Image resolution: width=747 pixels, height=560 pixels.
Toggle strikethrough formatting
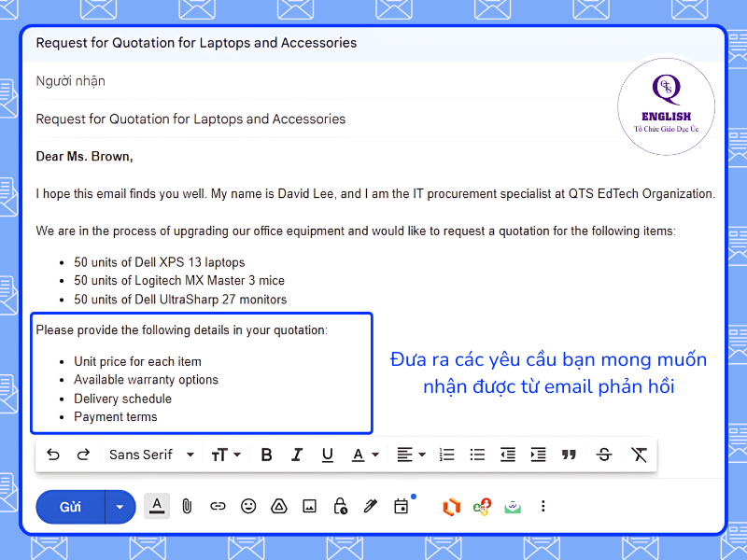click(604, 455)
